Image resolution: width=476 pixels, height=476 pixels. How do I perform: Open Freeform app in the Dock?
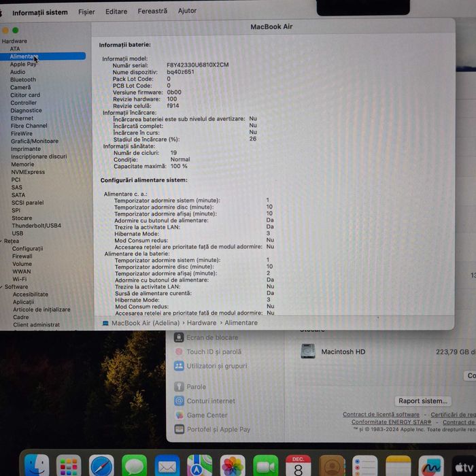click(x=431, y=466)
